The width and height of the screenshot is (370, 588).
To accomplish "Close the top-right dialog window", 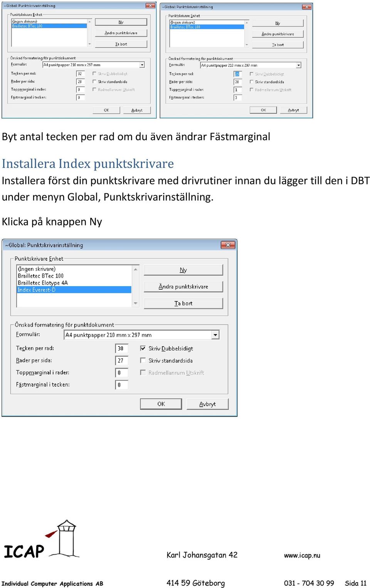I will point(307,7).
